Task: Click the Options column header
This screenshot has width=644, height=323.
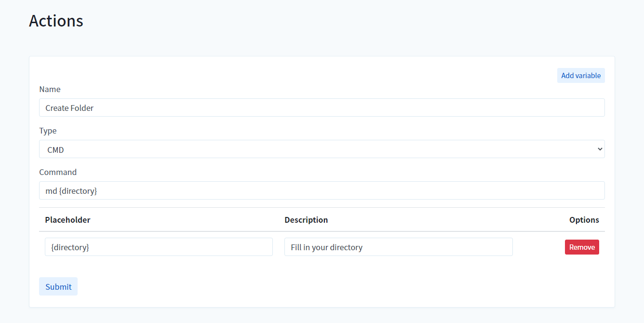Action: [584, 220]
